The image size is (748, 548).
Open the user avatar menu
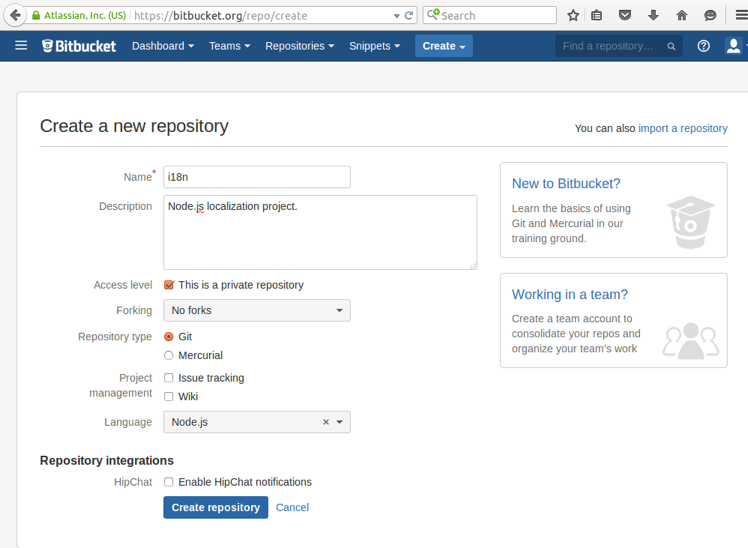pos(734,46)
